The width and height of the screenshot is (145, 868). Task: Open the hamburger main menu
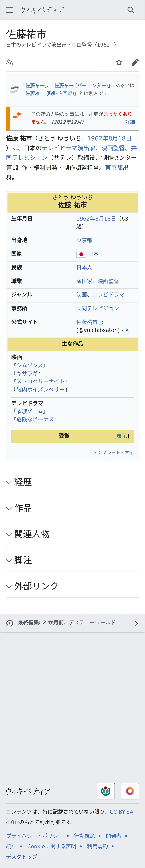click(x=10, y=10)
